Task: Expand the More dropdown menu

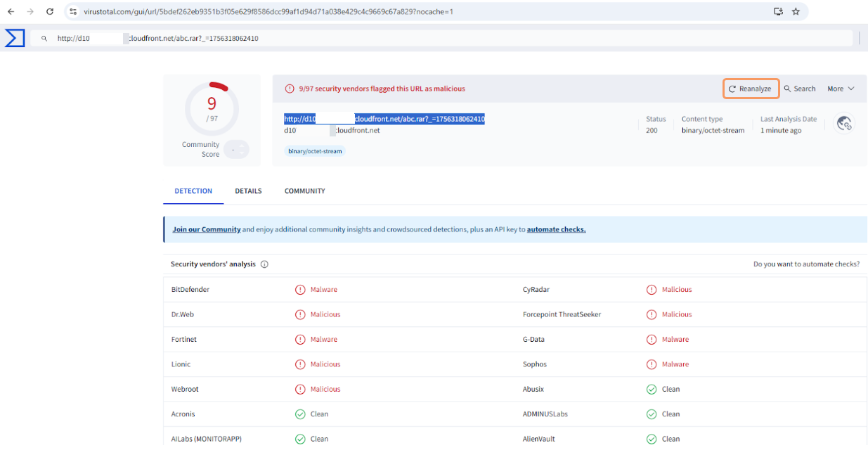Action: (841, 89)
